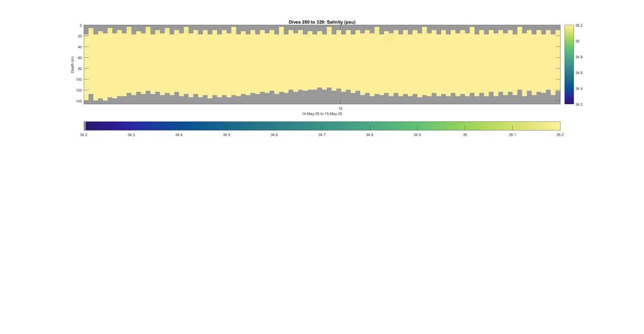Viewport: 644px width, 334px height.
Task: Click depth tick label '0' on y-axis
Action: [x=81, y=25]
